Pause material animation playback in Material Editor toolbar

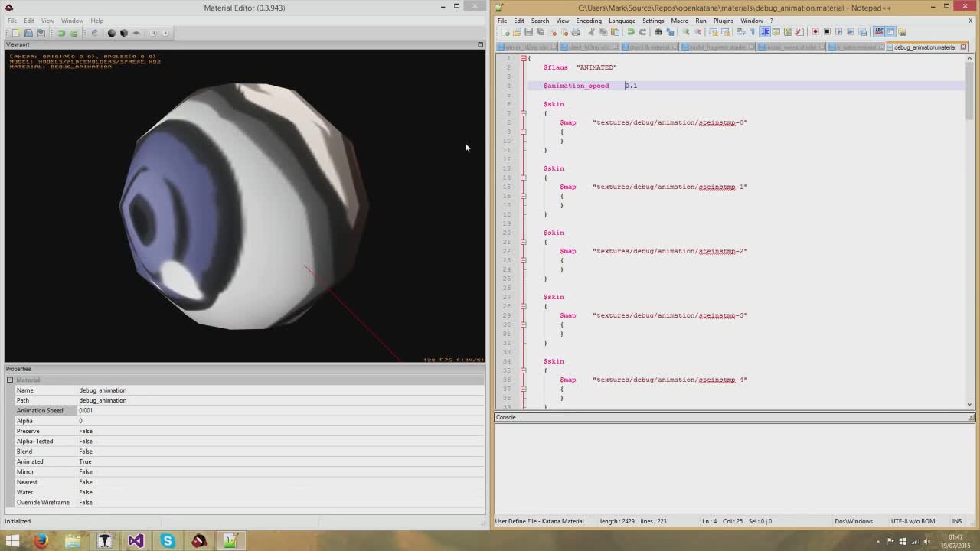tap(152, 33)
